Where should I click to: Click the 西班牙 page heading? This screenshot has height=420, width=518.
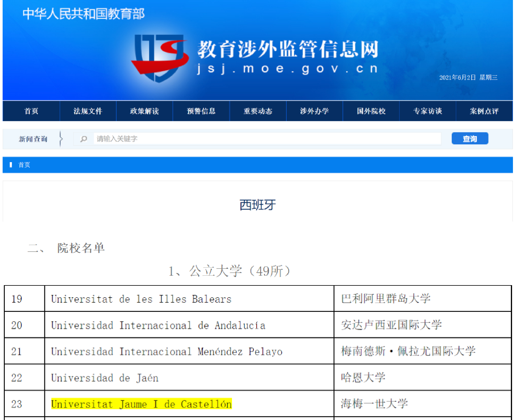coord(258,205)
